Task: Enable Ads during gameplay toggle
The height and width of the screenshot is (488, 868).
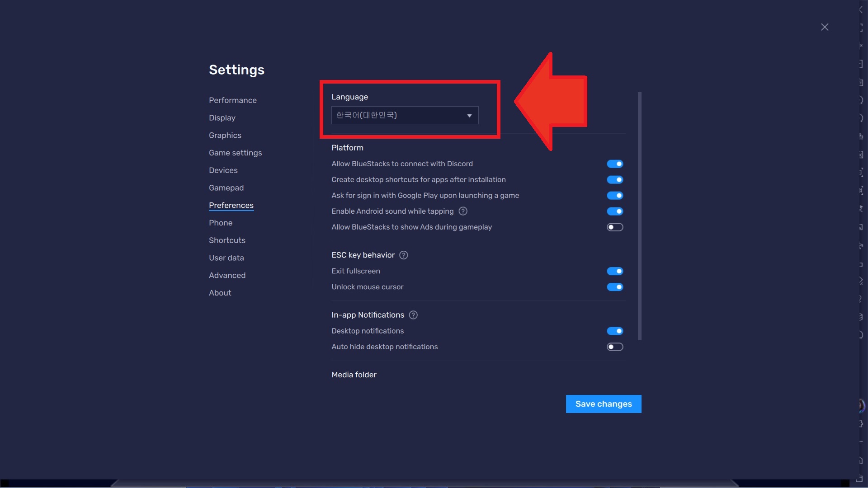Action: click(615, 227)
